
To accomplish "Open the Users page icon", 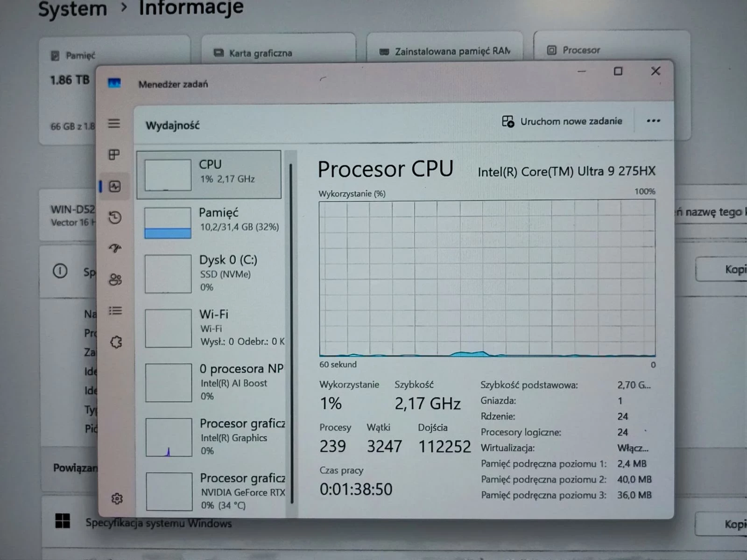I will tap(115, 280).
